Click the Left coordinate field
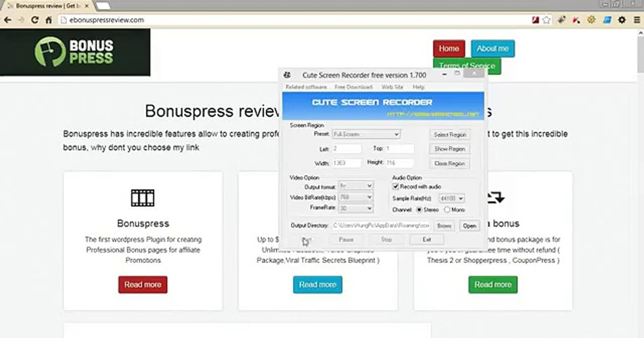 pyautogui.click(x=347, y=149)
